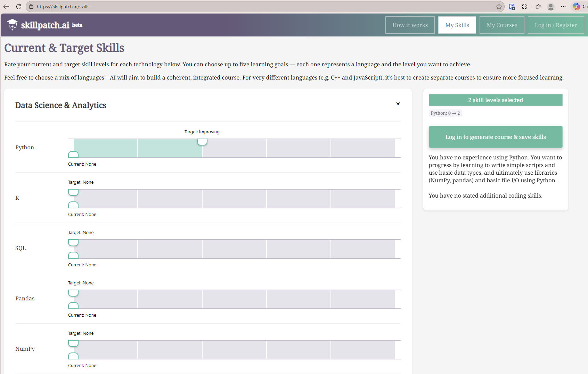
Task: Click Log in to generate course button
Action: click(x=496, y=137)
